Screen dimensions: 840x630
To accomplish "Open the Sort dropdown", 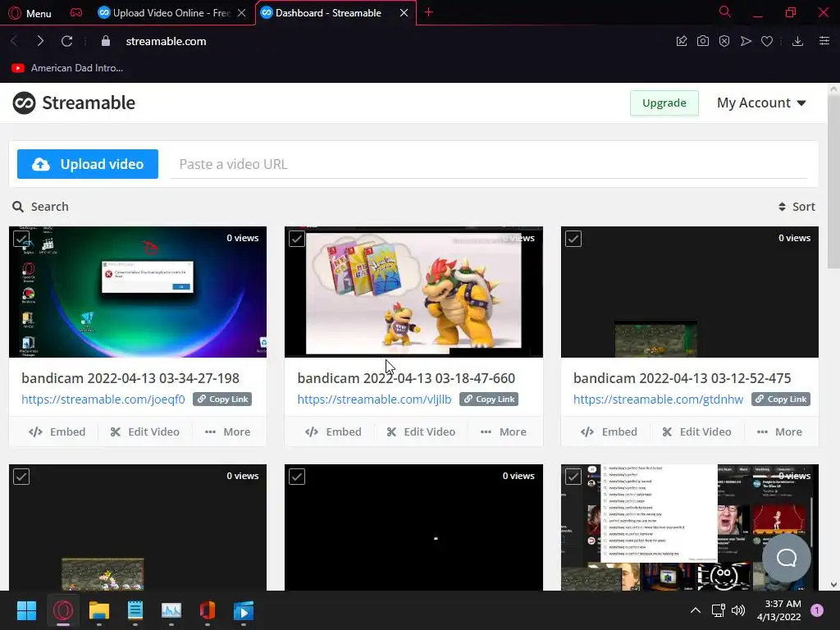I will [797, 207].
